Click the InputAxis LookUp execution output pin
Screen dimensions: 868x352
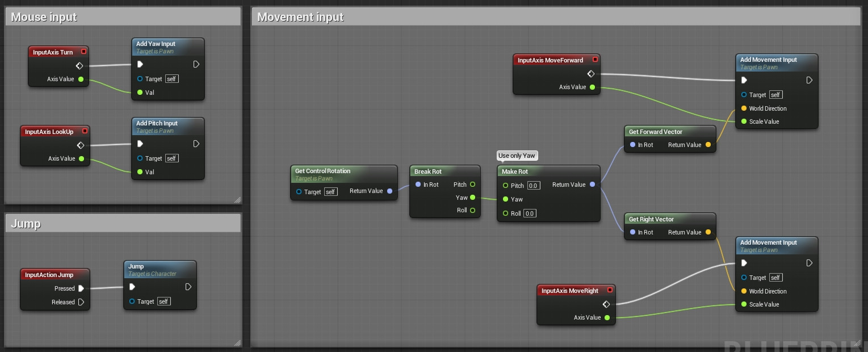coord(81,145)
